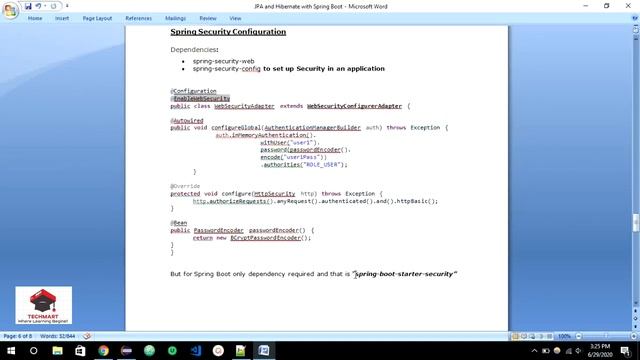640x360 pixels.
Task: Click the scroll up arrow
Action: [636, 38]
